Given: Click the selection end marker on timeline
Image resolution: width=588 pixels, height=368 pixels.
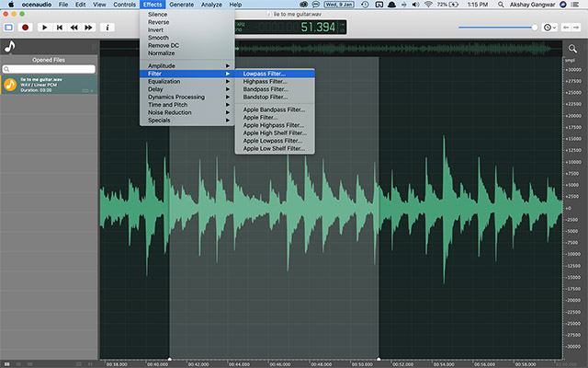Looking at the screenshot, I should pyautogui.click(x=379, y=359).
